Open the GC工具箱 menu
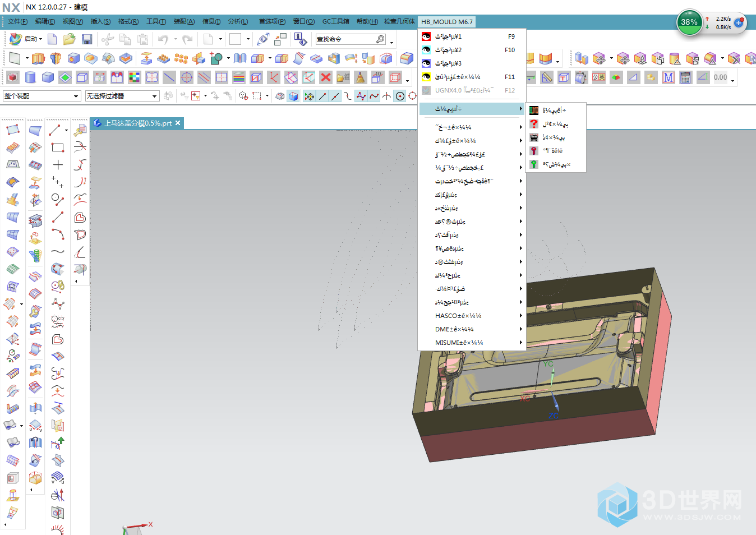Image resolution: width=756 pixels, height=535 pixels. 335,22
